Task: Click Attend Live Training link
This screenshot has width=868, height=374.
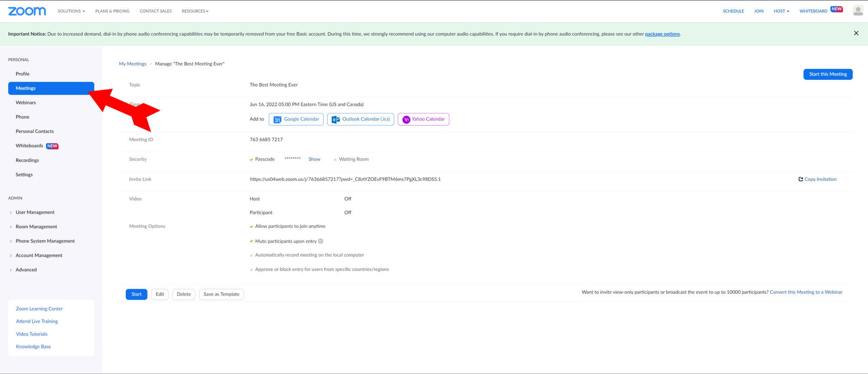Action: pyautogui.click(x=37, y=322)
